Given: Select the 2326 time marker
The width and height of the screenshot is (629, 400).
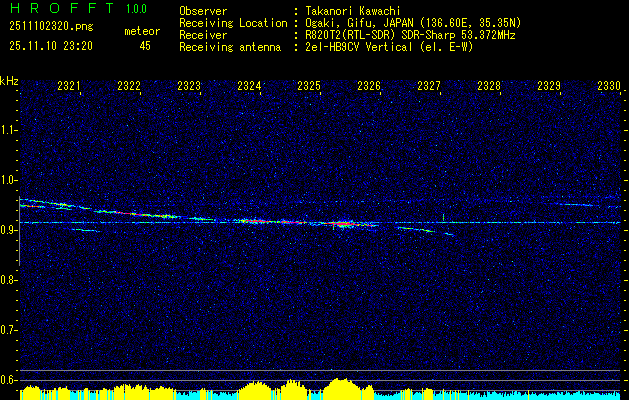Looking at the screenshot, I should coord(369,87).
